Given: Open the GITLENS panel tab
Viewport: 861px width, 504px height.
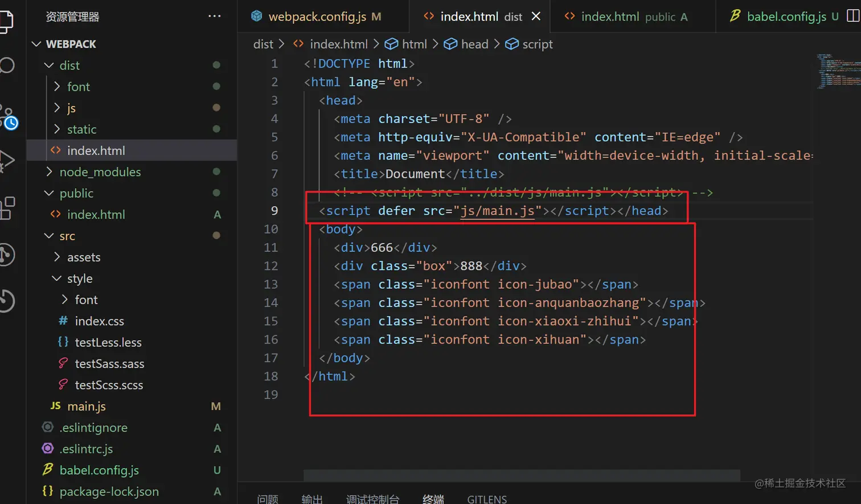Looking at the screenshot, I should coord(487,499).
